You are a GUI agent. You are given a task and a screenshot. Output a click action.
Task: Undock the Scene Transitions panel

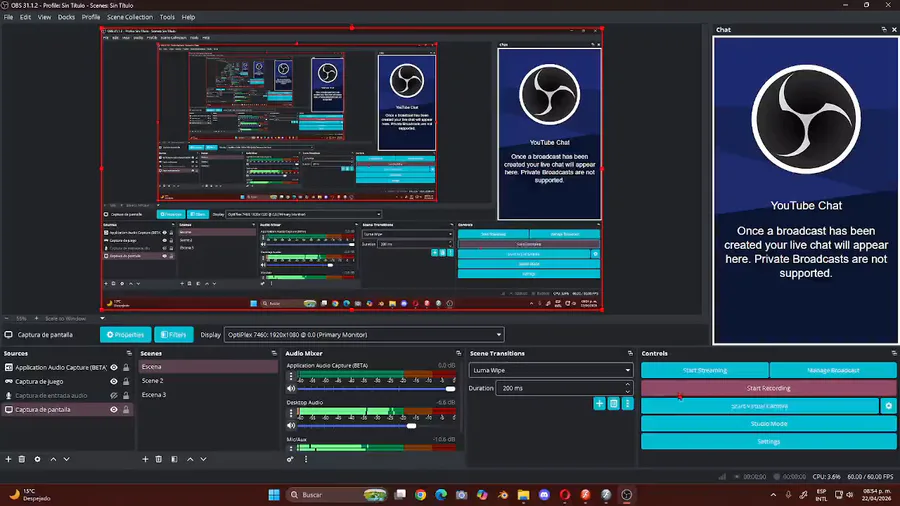click(x=630, y=353)
